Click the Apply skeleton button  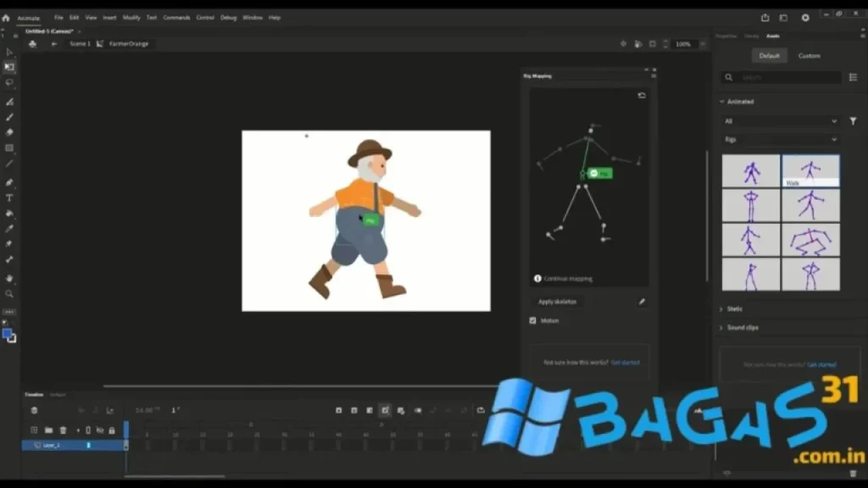[557, 302]
